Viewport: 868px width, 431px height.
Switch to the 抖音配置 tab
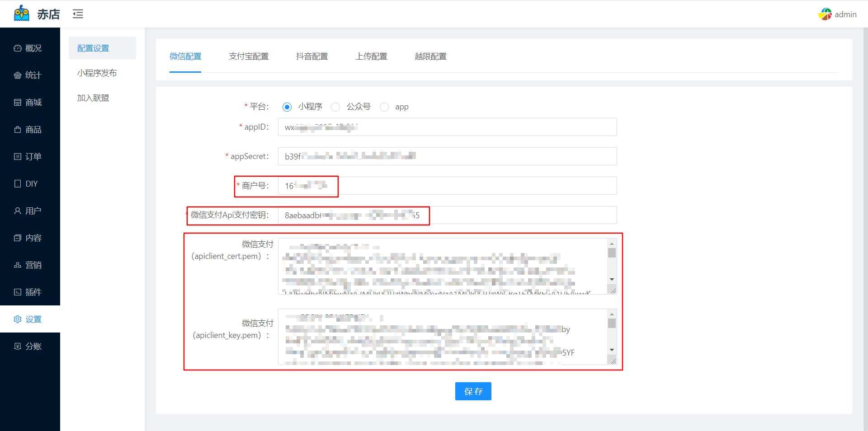312,56
